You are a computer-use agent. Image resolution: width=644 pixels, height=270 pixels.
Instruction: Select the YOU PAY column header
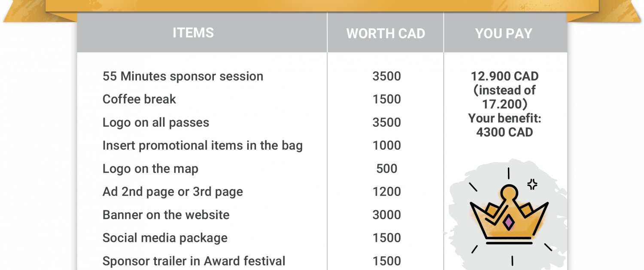pyautogui.click(x=504, y=34)
